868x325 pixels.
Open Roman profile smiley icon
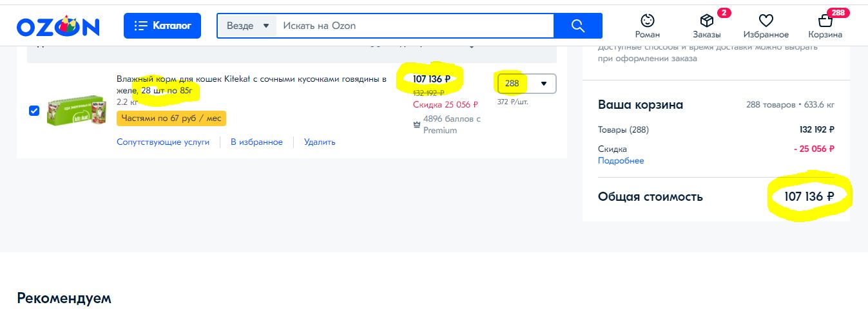click(647, 20)
